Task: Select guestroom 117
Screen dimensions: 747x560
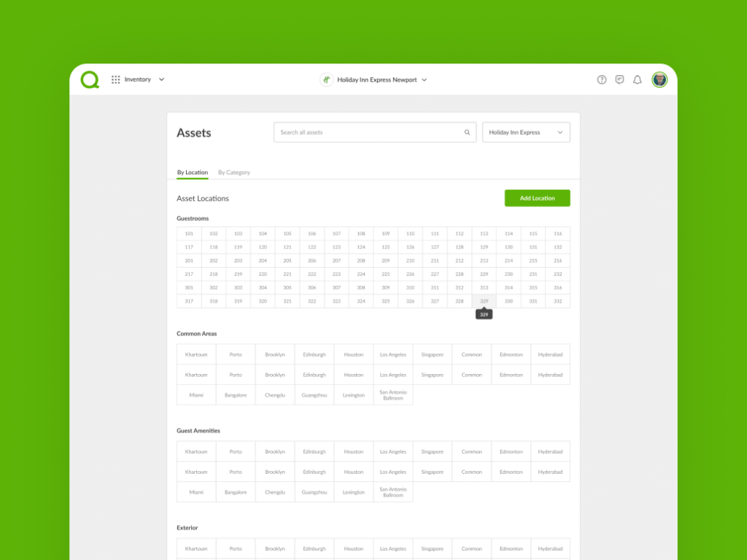Action: [x=189, y=247]
